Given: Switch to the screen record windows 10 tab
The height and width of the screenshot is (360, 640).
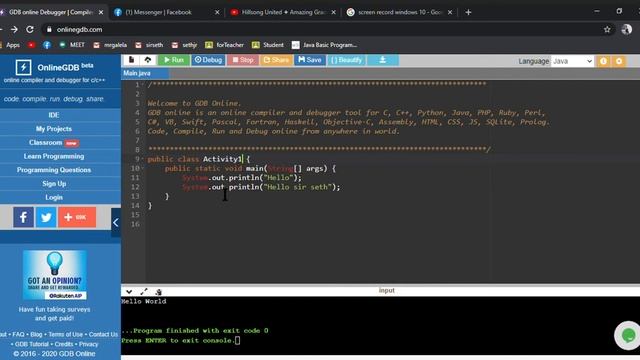Looking at the screenshot, I should (x=400, y=12).
